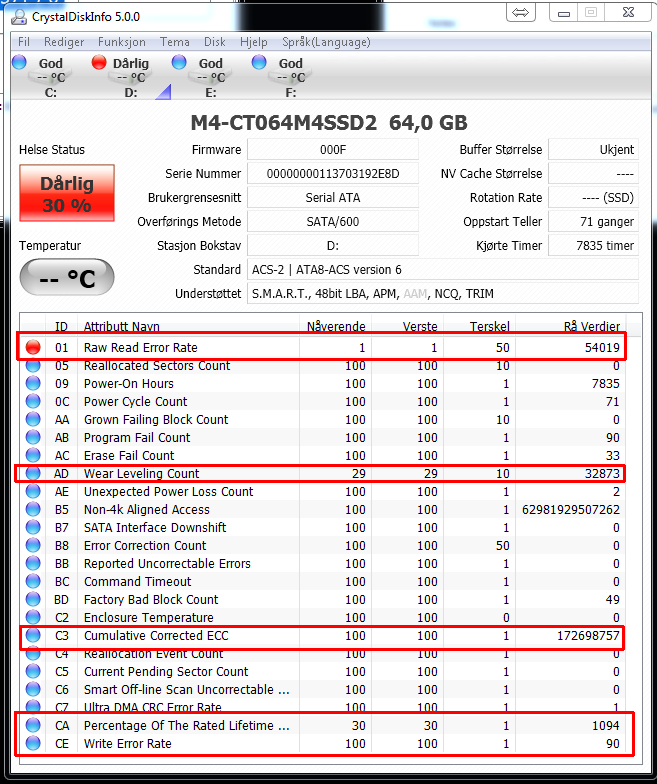Minimize the CrystalDiskInfo window

564,12
